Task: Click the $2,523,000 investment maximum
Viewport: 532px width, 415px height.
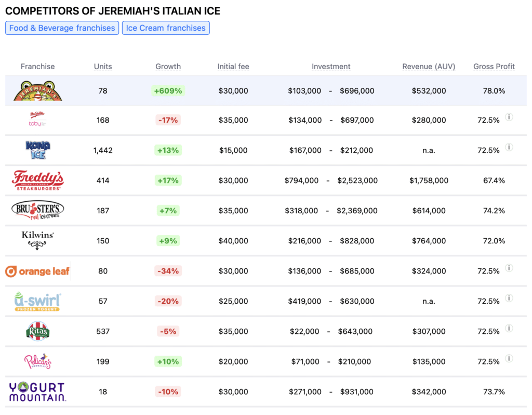Action: tap(357, 180)
